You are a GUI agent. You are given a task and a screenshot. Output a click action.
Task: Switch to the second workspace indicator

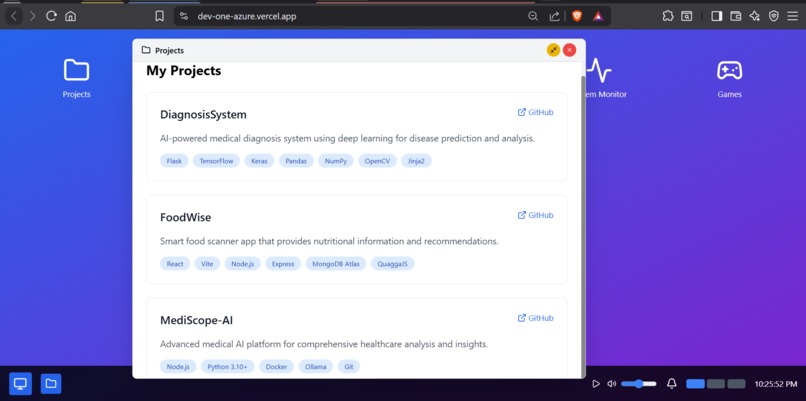coord(716,384)
